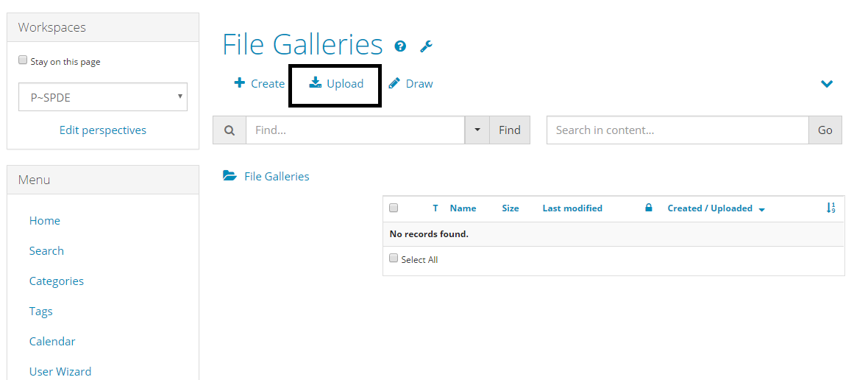
Task: Check the Select All checkbox
Action: (394, 258)
